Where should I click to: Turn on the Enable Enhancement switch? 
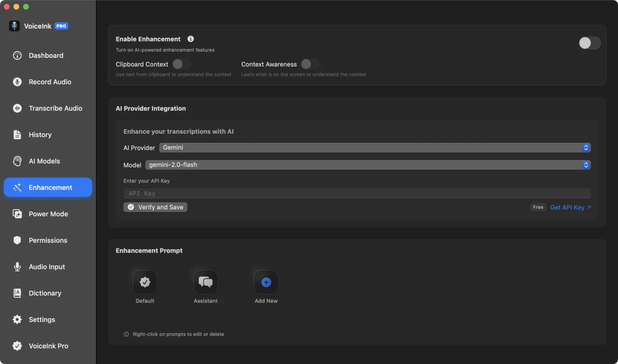(x=590, y=43)
